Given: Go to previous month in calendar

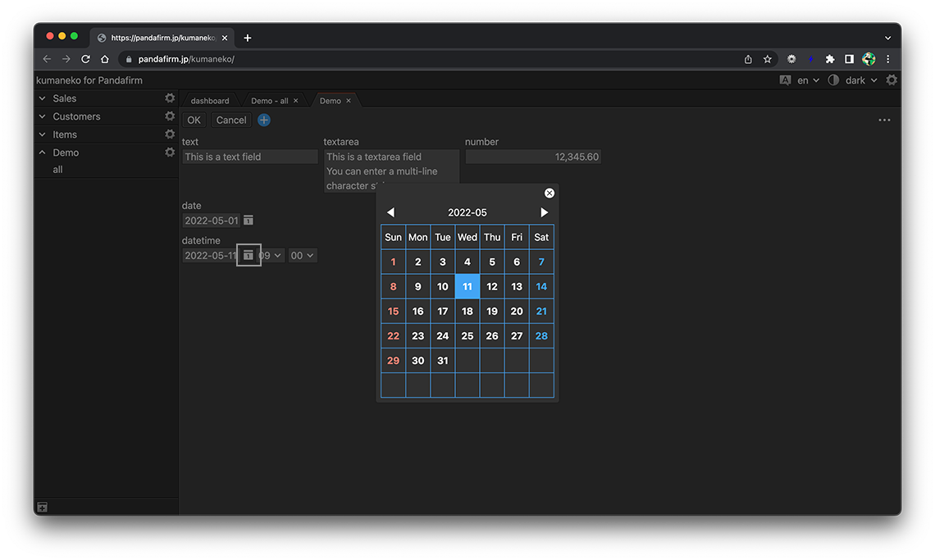Looking at the screenshot, I should pos(390,212).
